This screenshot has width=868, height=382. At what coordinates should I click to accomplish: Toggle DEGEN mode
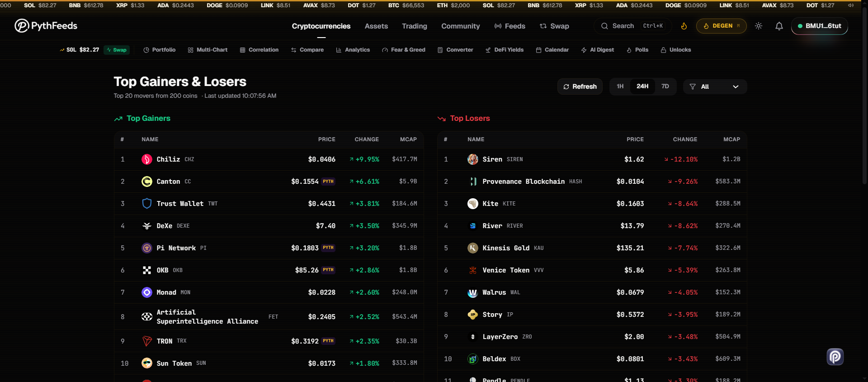point(721,26)
